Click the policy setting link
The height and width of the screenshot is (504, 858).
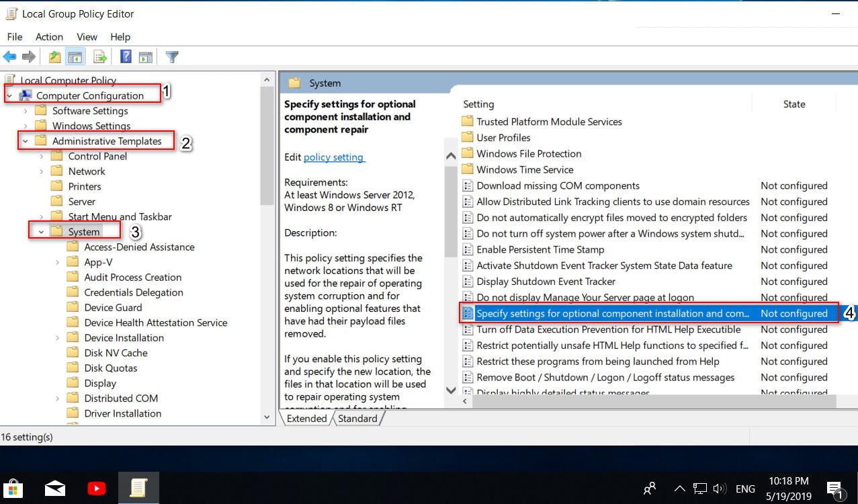pyautogui.click(x=333, y=157)
